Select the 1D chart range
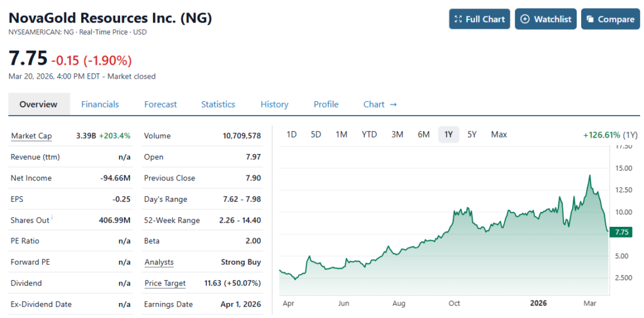 pyautogui.click(x=292, y=134)
